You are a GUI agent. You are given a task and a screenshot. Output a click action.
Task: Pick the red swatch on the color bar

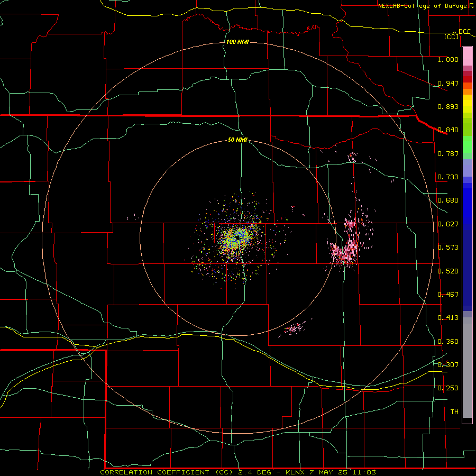point(467,79)
